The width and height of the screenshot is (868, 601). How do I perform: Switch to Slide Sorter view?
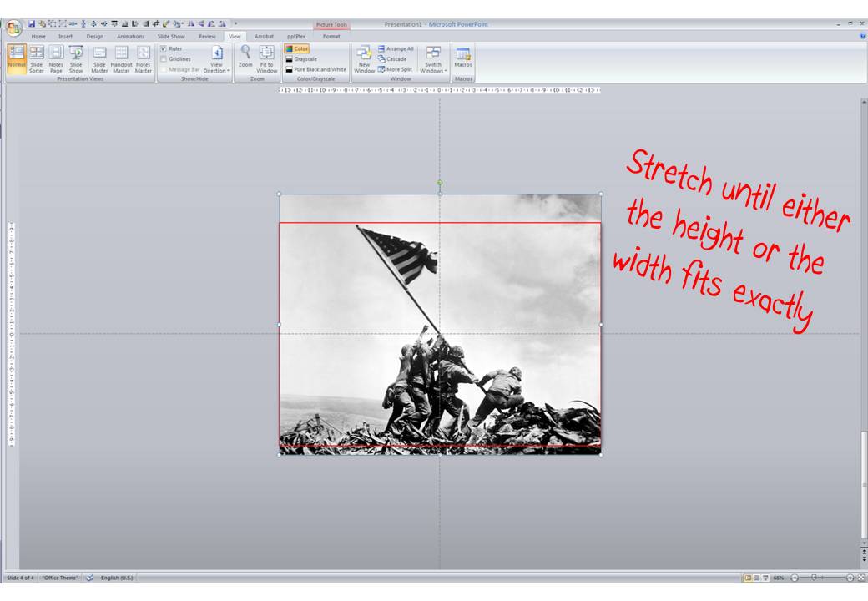[x=35, y=58]
